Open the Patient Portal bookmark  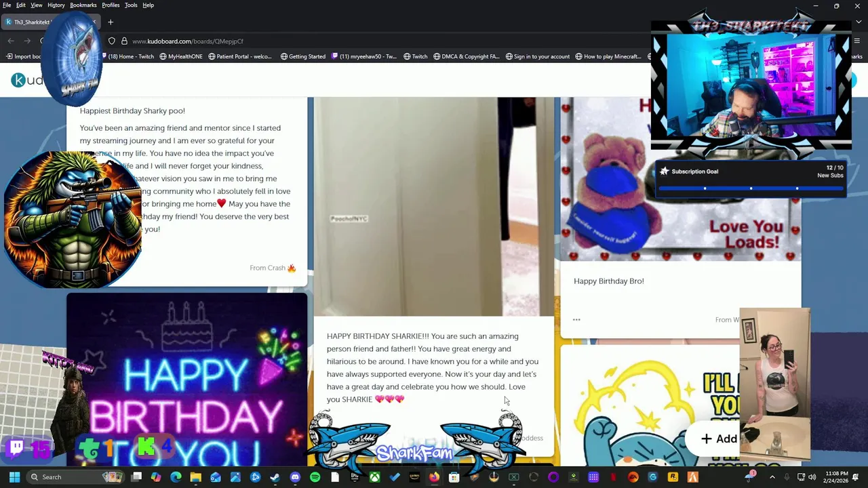[240, 56]
